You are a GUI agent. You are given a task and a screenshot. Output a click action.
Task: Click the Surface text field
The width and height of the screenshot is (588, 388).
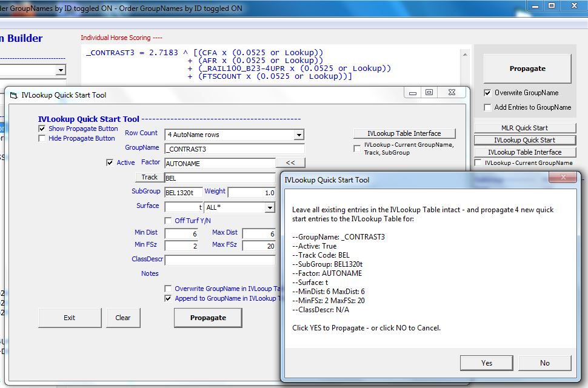(184, 207)
